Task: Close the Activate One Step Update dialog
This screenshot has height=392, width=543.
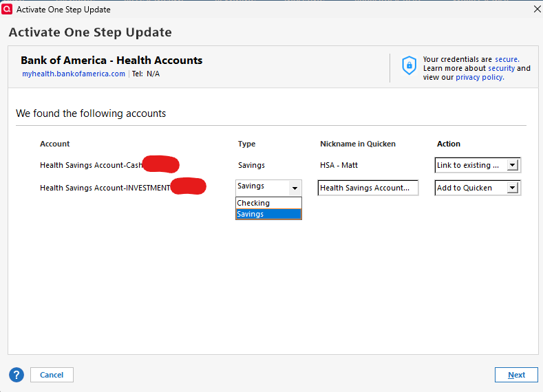Action: [x=537, y=9]
